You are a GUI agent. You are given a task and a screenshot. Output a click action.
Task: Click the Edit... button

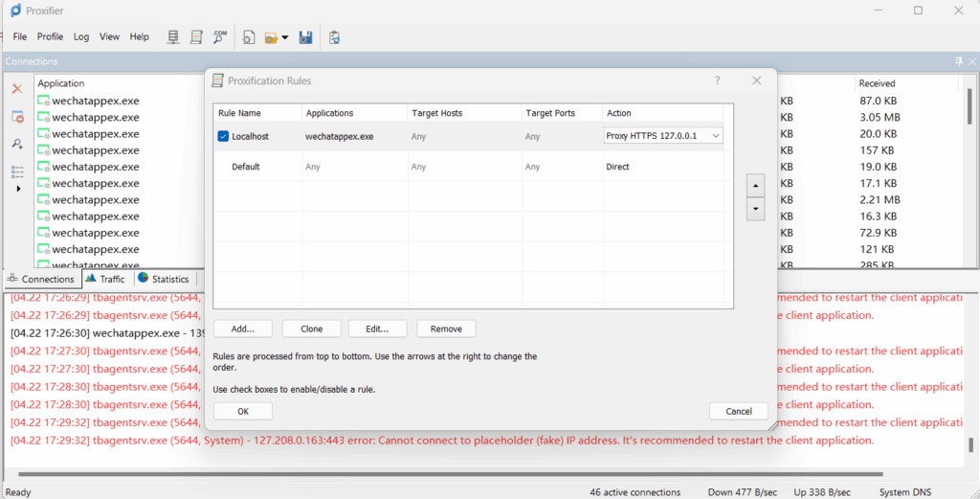[x=376, y=329]
